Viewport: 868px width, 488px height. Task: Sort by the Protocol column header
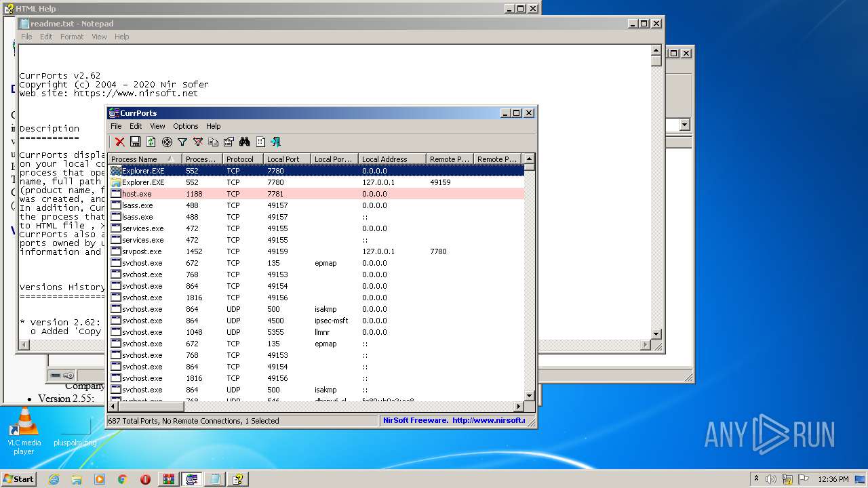243,159
